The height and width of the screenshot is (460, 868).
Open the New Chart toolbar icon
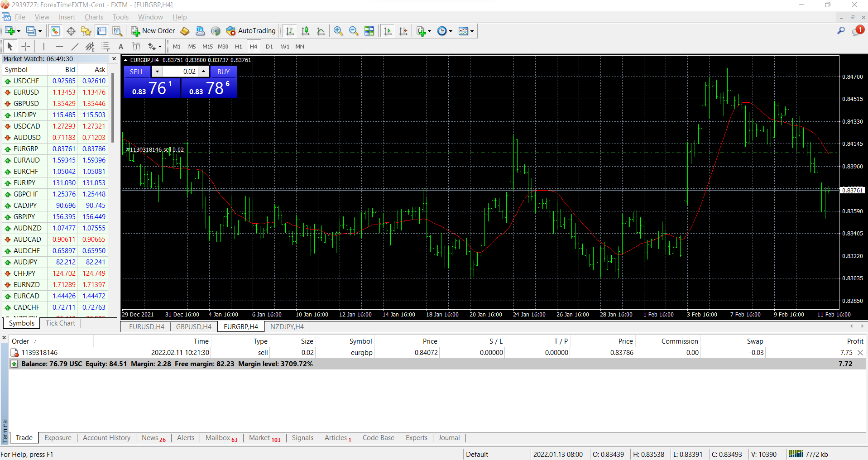10,31
